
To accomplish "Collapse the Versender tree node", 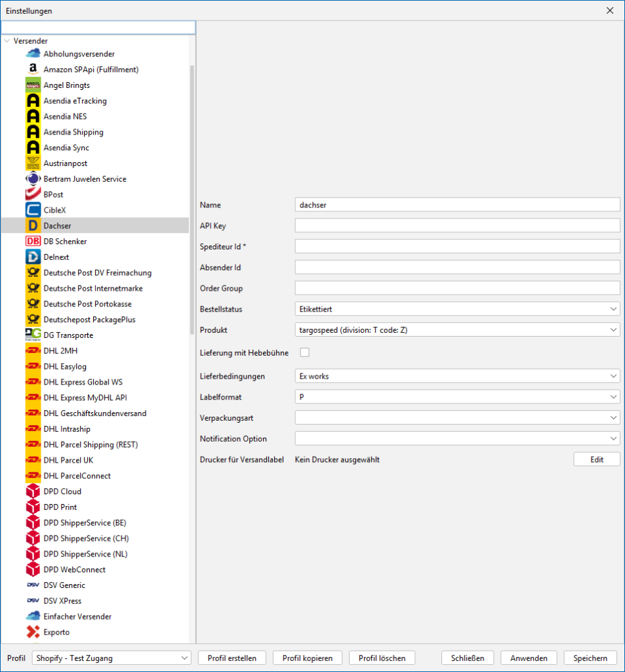I will [7, 41].
